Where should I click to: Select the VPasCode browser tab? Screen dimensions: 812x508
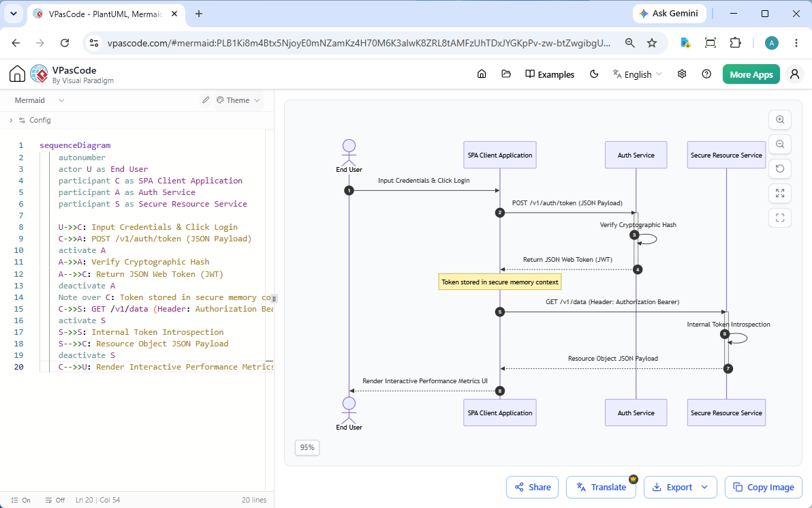tap(106, 14)
